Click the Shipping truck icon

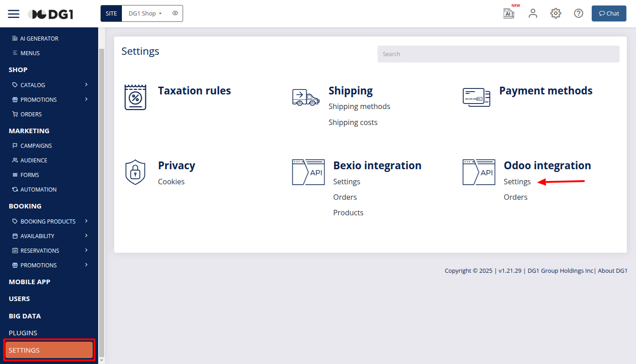(306, 97)
